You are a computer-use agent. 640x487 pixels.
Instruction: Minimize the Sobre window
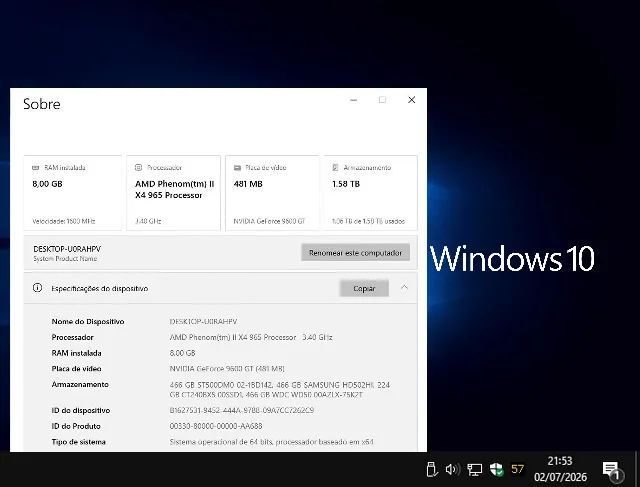pyautogui.click(x=353, y=100)
